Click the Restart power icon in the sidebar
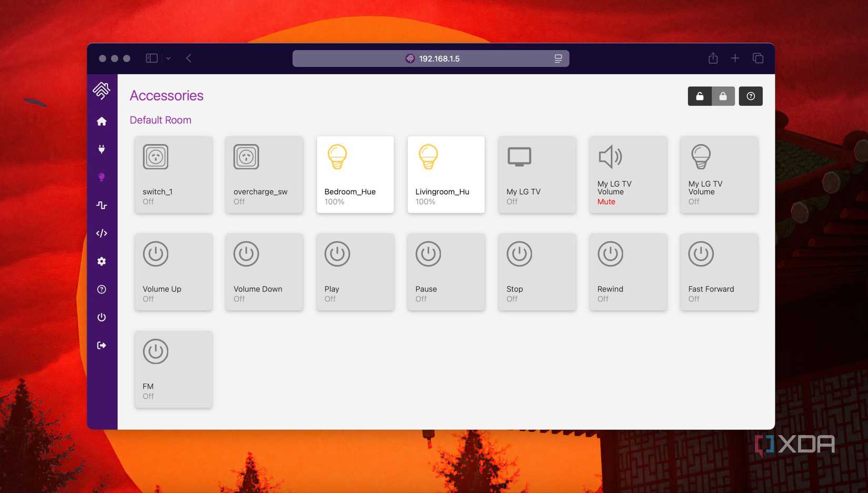This screenshot has height=493, width=868. tap(102, 317)
